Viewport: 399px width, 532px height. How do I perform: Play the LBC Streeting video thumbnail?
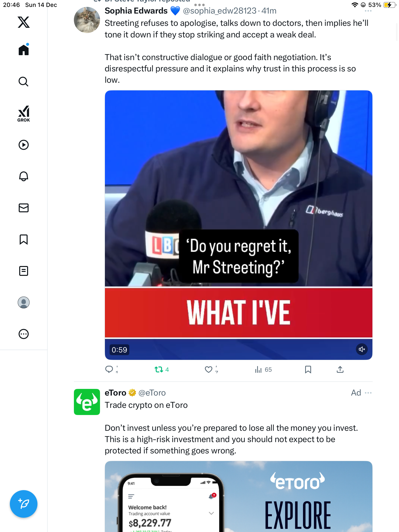238,225
